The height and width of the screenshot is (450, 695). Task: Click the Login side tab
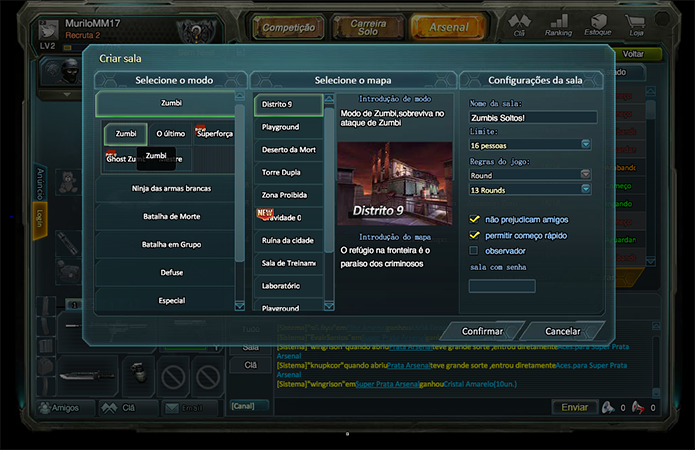pyautogui.click(x=40, y=219)
